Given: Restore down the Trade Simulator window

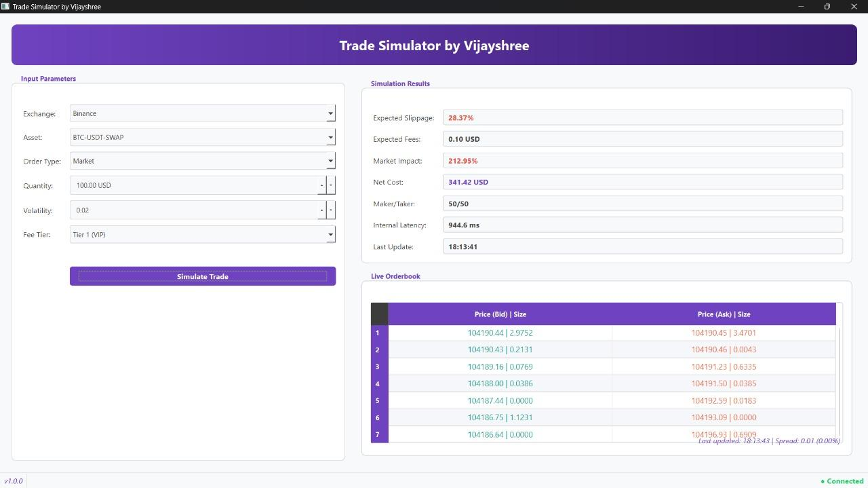Looking at the screenshot, I should [827, 6].
